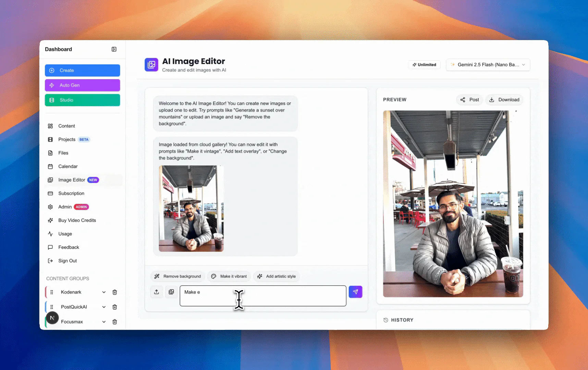The height and width of the screenshot is (370, 588).
Task: Click the Sign Out icon in the sidebar
Action: click(x=50, y=261)
